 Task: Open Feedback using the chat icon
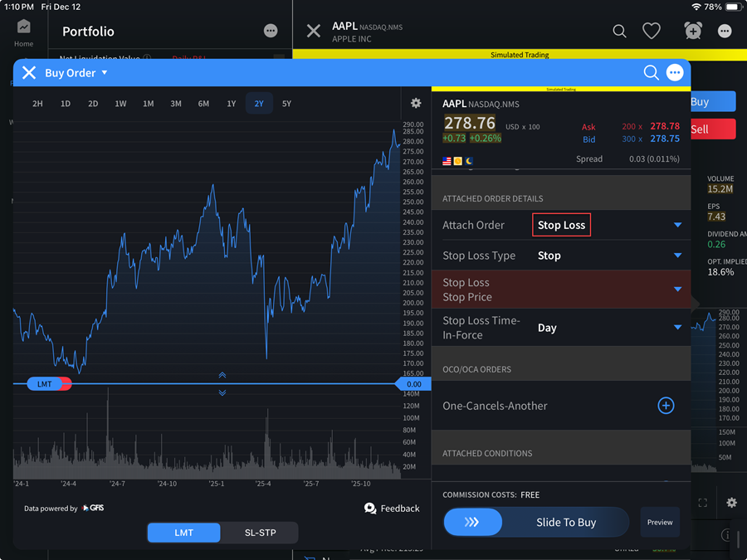(370, 508)
